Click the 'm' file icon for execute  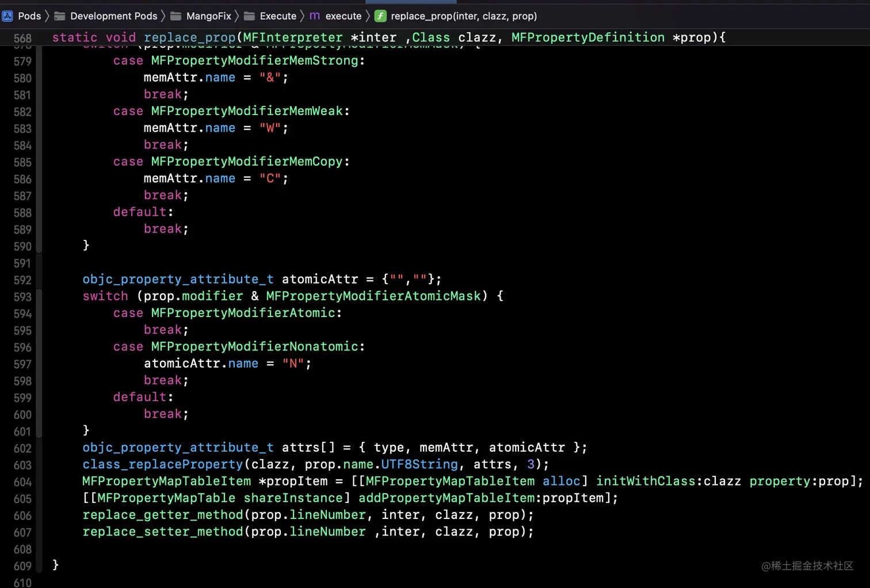tap(315, 16)
